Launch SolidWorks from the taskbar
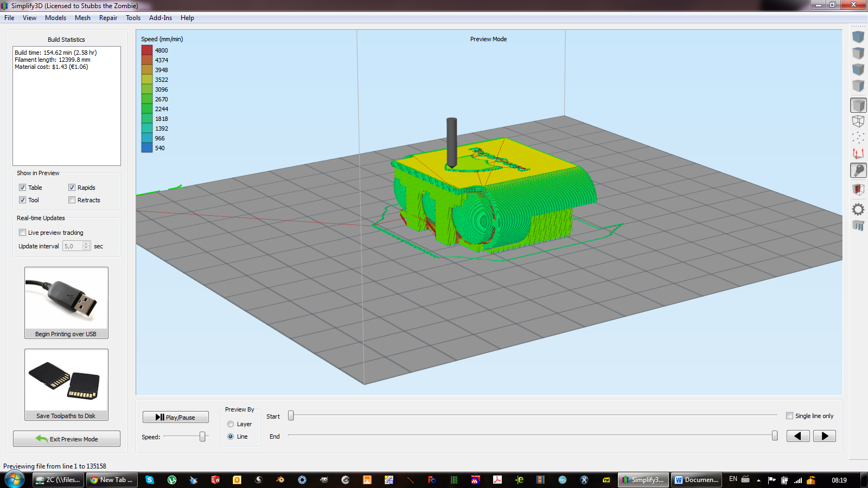 click(215, 480)
